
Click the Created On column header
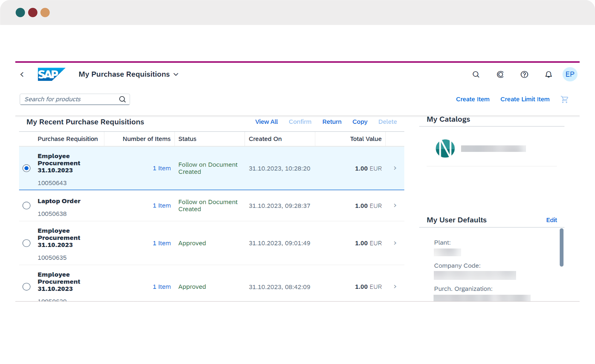tap(265, 139)
